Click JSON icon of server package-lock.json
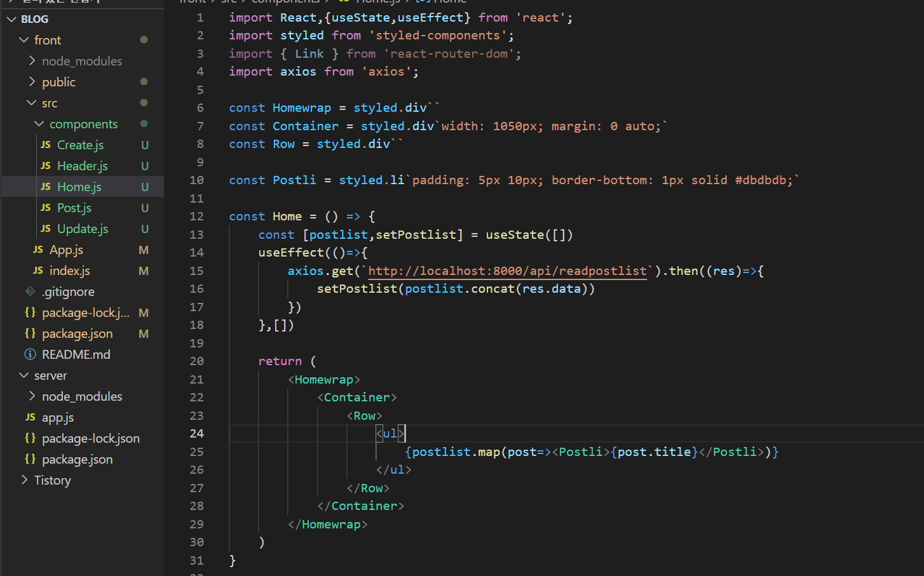The image size is (924, 576). (x=30, y=438)
